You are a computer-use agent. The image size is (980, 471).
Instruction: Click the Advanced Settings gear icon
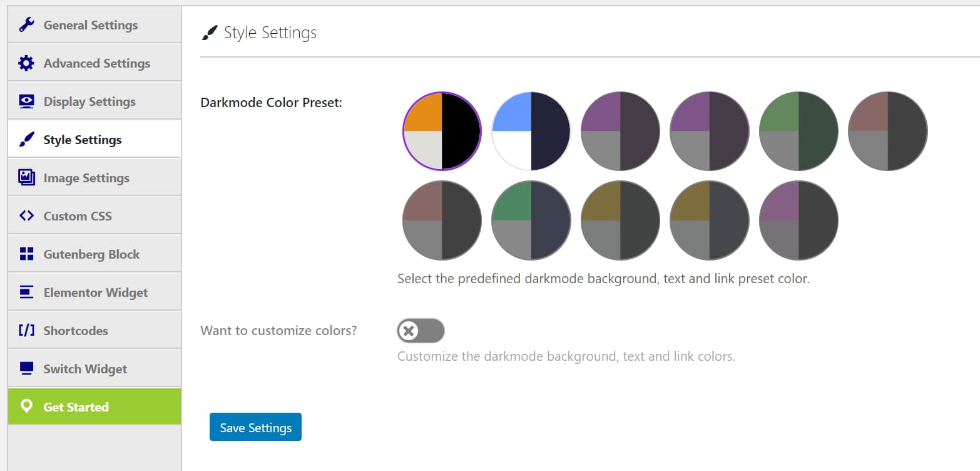coord(26,63)
